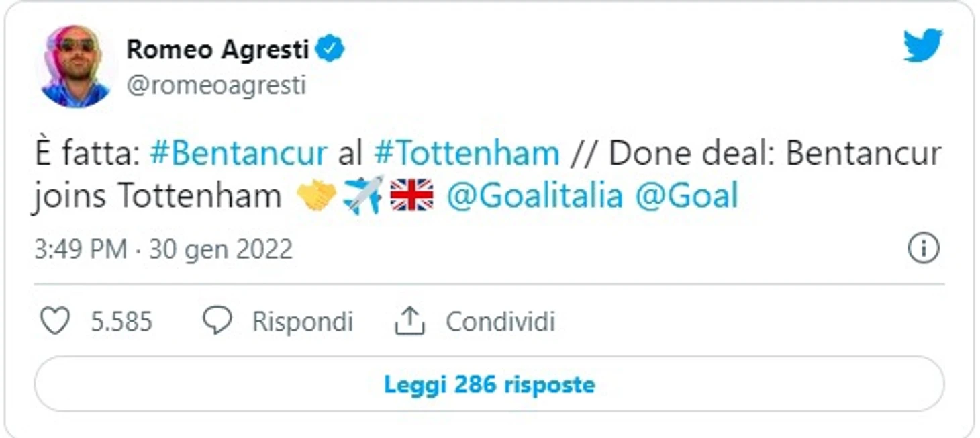Click the Twitter bird logo
This screenshot has height=438, width=980.
(x=922, y=46)
